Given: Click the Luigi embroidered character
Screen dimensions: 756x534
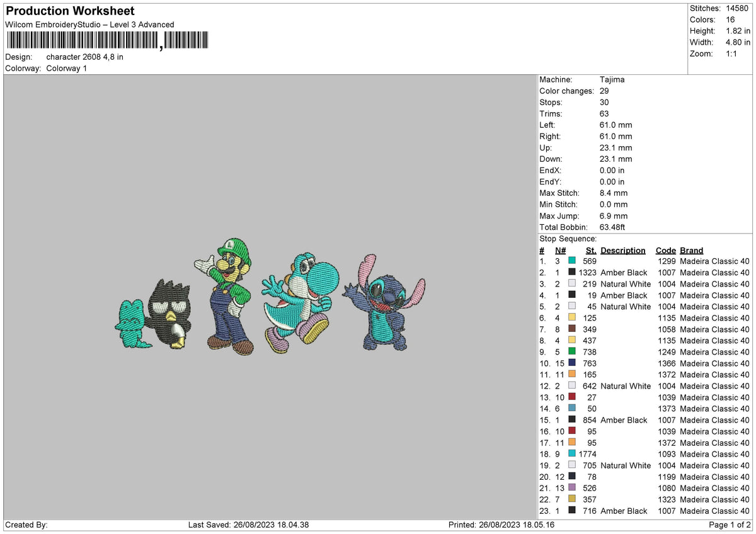Looking at the screenshot, I should coord(226,297).
